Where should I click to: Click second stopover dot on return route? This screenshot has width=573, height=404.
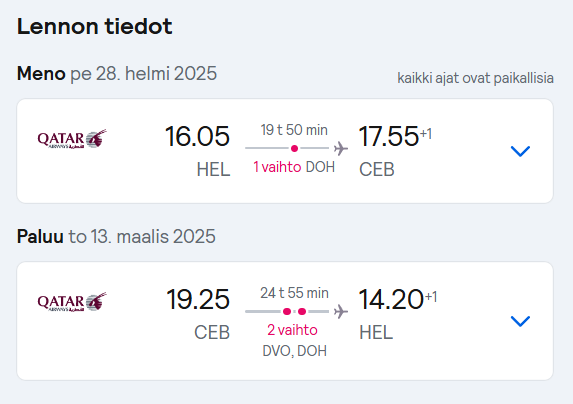tap(302, 312)
